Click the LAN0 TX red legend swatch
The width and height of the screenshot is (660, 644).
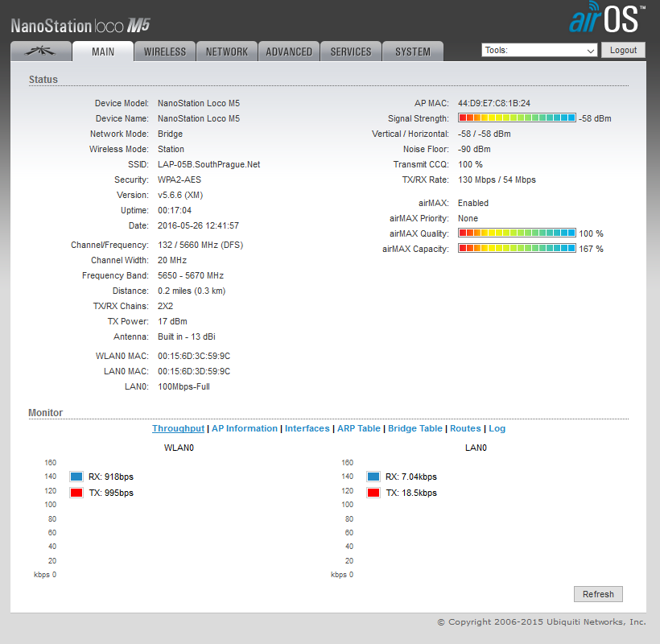pyautogui.click(x=373, y=493)
